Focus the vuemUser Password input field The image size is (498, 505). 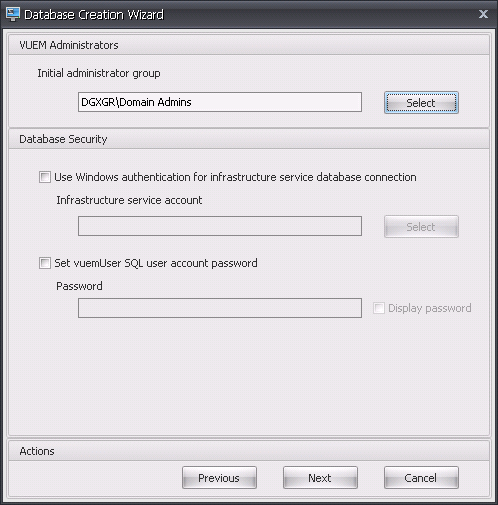[220, 308]
